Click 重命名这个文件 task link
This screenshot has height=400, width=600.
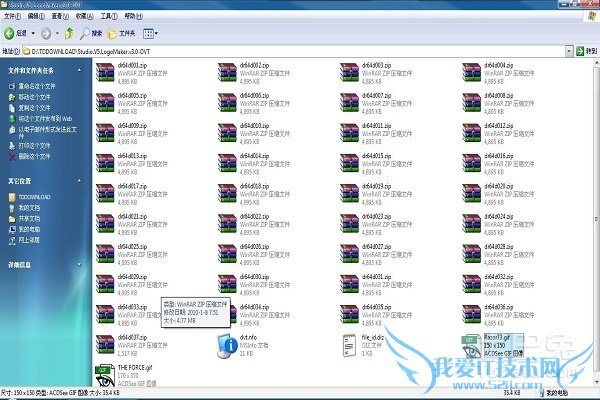[x=37, y=87]
